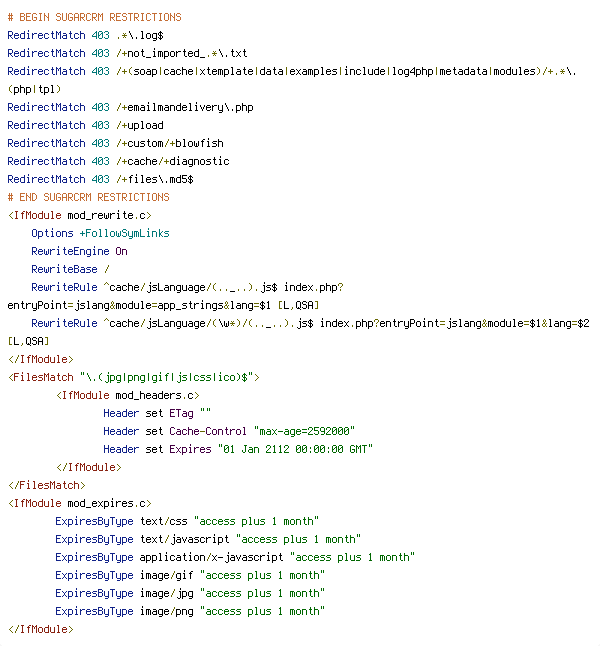Click '<IfModule mod_expires.c>' tag
The image size is (600, 646).
(x=80, y=503)
